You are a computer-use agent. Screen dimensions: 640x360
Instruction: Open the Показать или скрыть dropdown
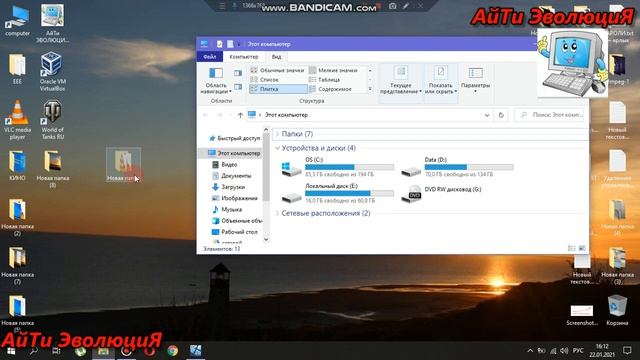pos(440,80)
